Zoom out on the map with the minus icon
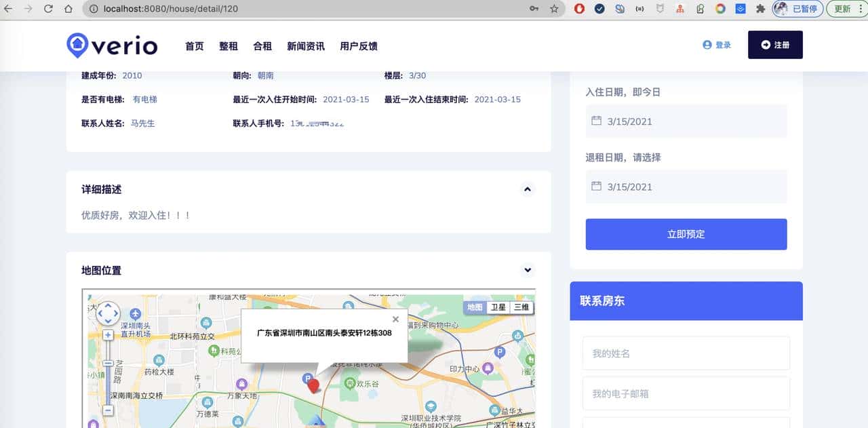Screen dimensions: 868x428 pyautogui.click(x=108, y=411)
